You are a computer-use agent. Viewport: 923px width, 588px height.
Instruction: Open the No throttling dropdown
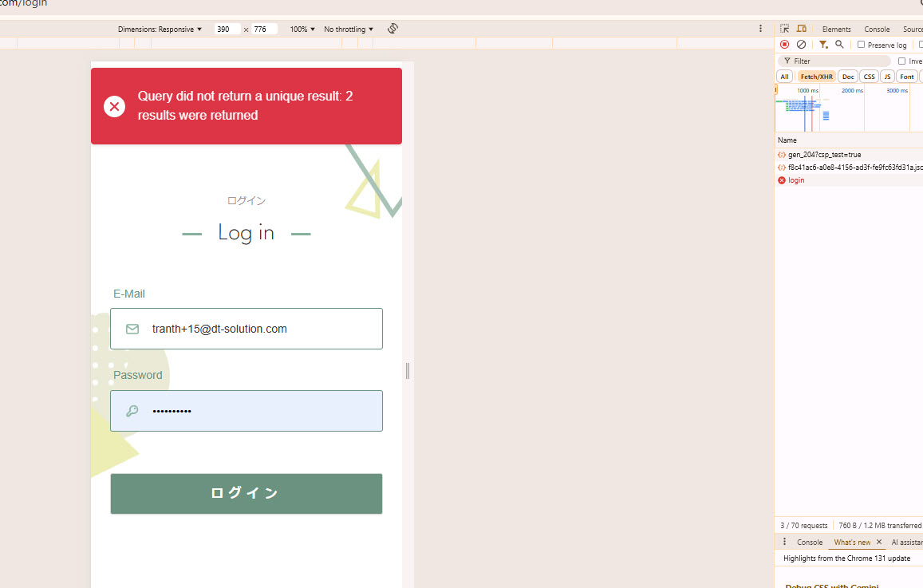(x=349, y=30)
